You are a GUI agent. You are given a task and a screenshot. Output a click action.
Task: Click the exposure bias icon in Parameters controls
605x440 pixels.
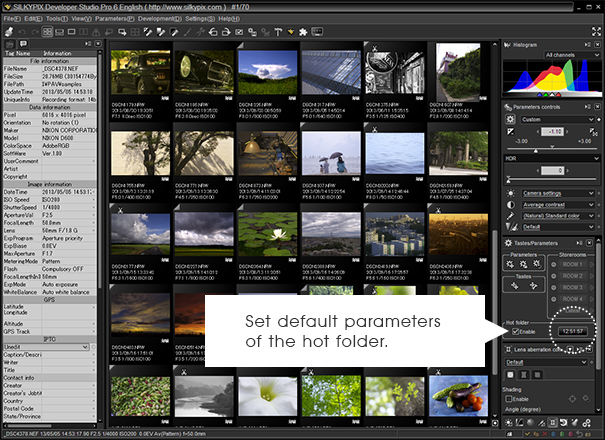click(510, 132)
